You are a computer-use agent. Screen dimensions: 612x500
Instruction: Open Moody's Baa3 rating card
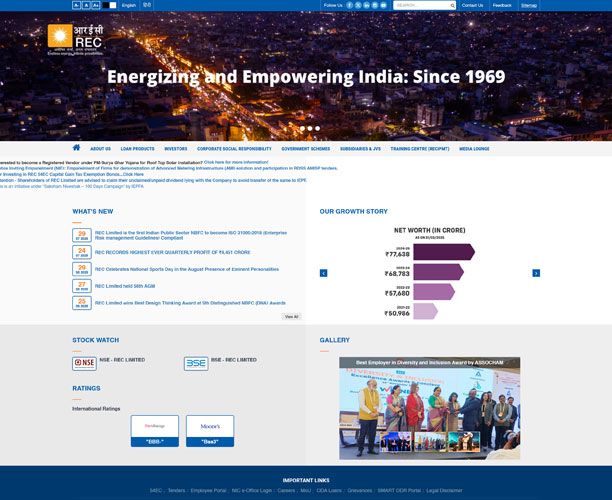point(210,431)
